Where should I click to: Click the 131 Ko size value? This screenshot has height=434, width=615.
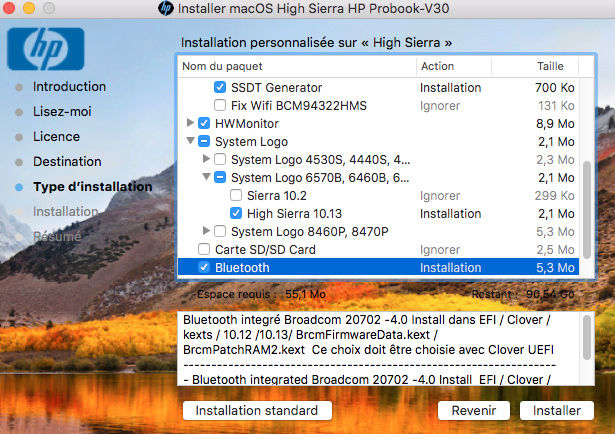coord(556,105)
